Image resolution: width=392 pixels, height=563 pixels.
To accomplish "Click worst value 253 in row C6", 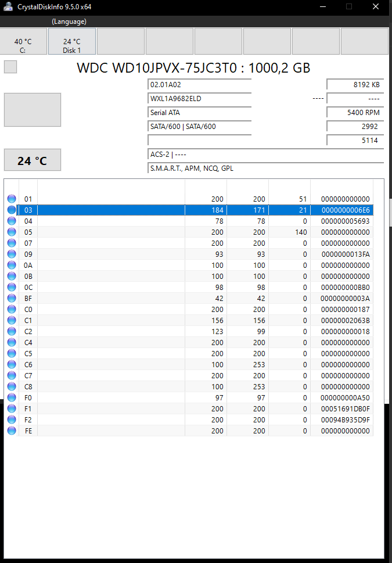I will click(x=259, y=364).
